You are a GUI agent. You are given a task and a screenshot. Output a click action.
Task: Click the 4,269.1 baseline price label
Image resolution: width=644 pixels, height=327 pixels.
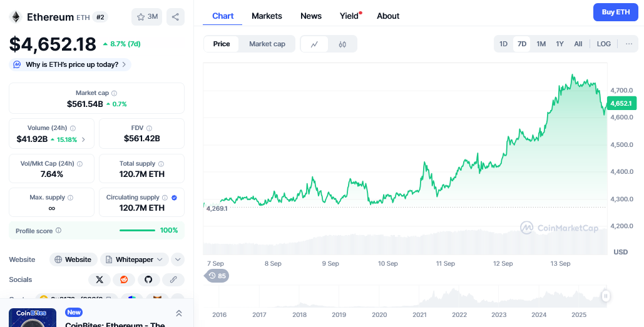pos(217,208)
